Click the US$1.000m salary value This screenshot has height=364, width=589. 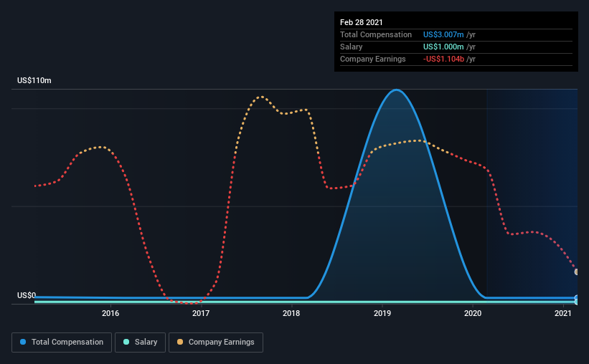tap(443, 47)
